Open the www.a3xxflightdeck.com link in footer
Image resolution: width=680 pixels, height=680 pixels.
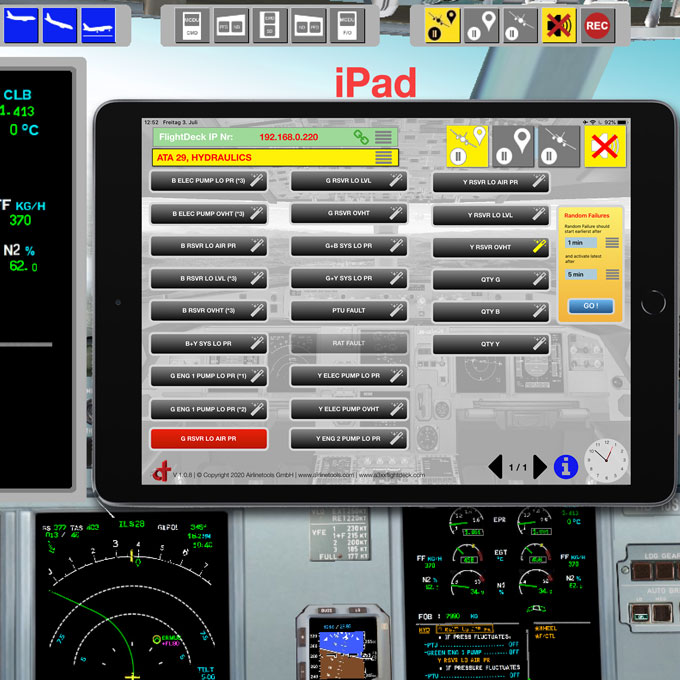(x=392, y=475)
